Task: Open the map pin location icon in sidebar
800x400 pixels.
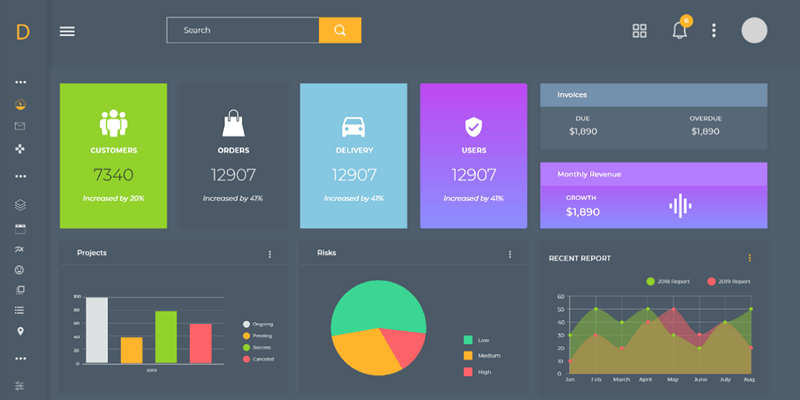Action: click(20, 331)
